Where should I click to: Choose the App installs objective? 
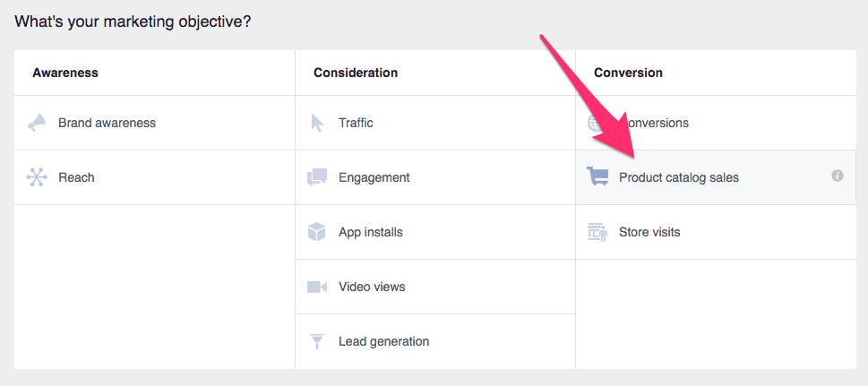(370, 232)
